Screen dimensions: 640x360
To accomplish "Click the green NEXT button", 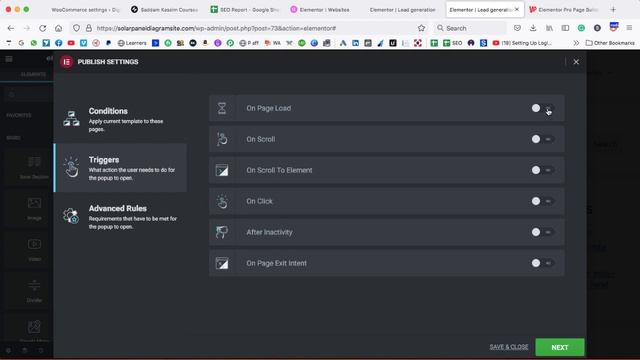I will coord(560,347).
